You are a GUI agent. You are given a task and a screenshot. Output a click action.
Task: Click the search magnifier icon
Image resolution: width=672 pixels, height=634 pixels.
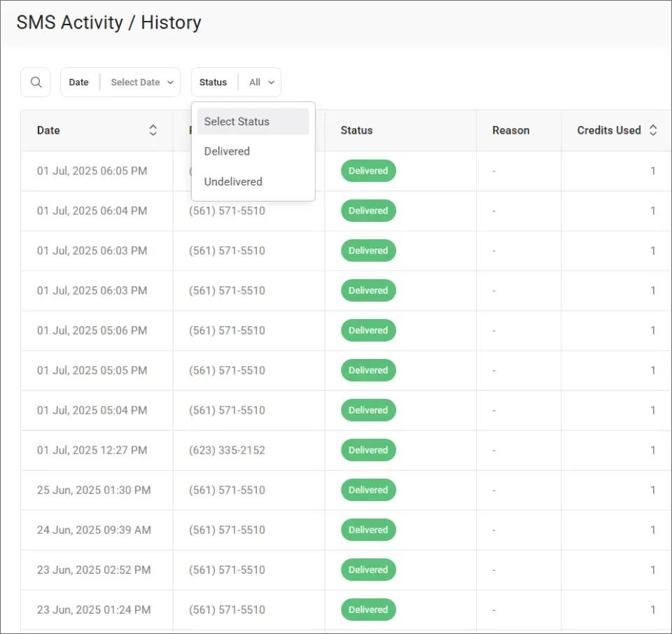pos(35,82)
